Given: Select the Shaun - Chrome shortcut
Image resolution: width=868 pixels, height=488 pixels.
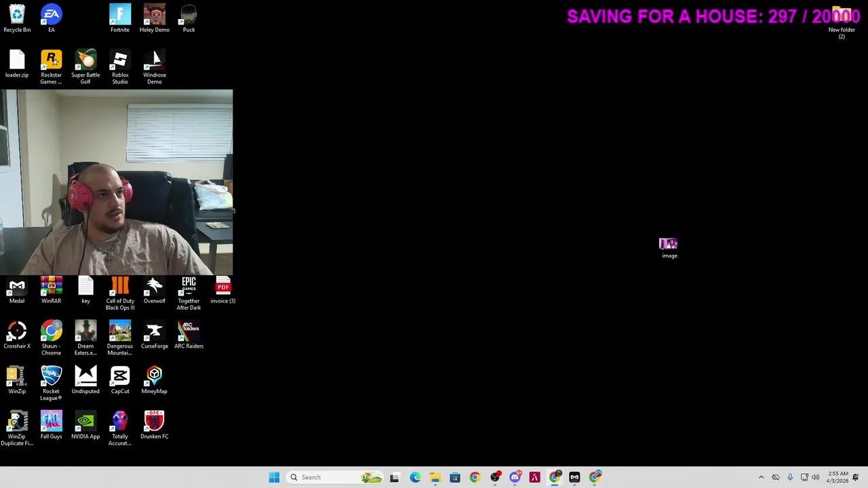Looking at the screenshot, I should 52,338.
